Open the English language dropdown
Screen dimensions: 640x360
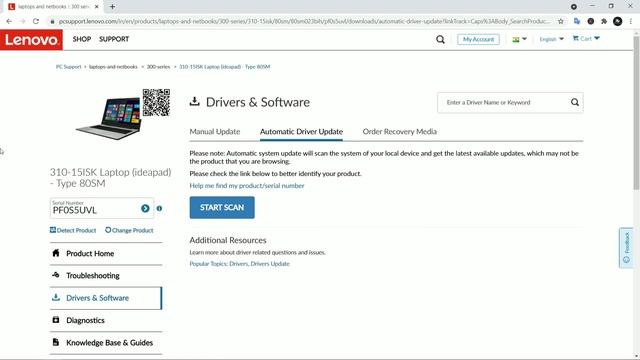click(x=551, y=39)
